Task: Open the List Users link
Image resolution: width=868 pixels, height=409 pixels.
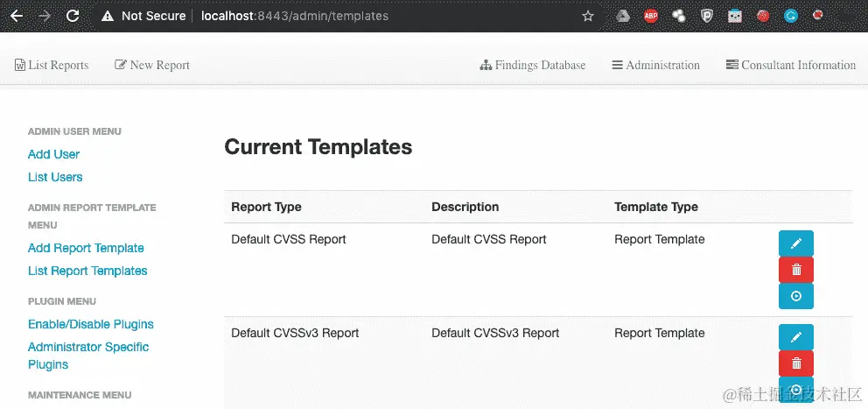Action: pyautogui.click(x=55, y=177)
